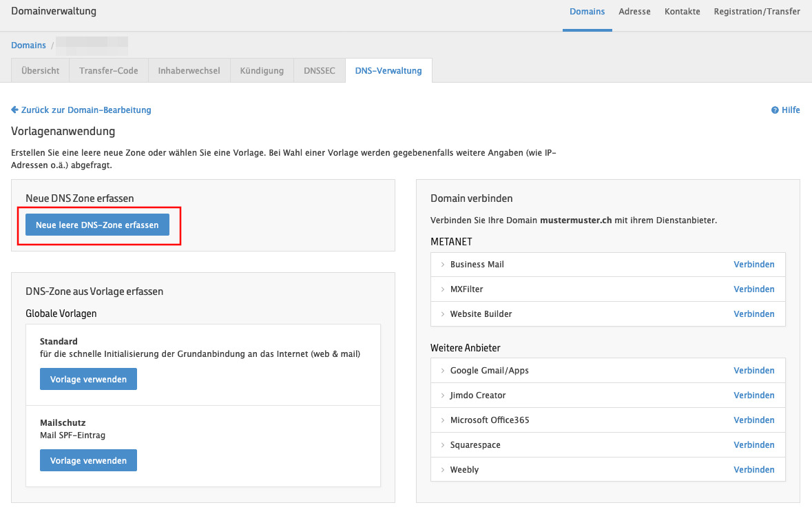Go to Kontakte in top navigation
The width and height of the screenshot is (812, 514).
pos(682,12)
